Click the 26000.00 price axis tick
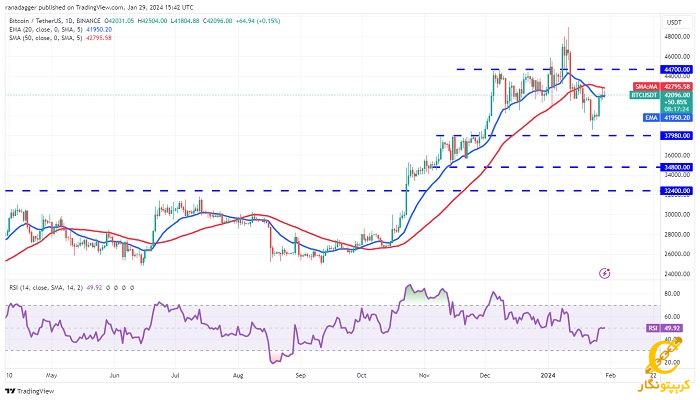The image size is (700, 400). (678, 254)
